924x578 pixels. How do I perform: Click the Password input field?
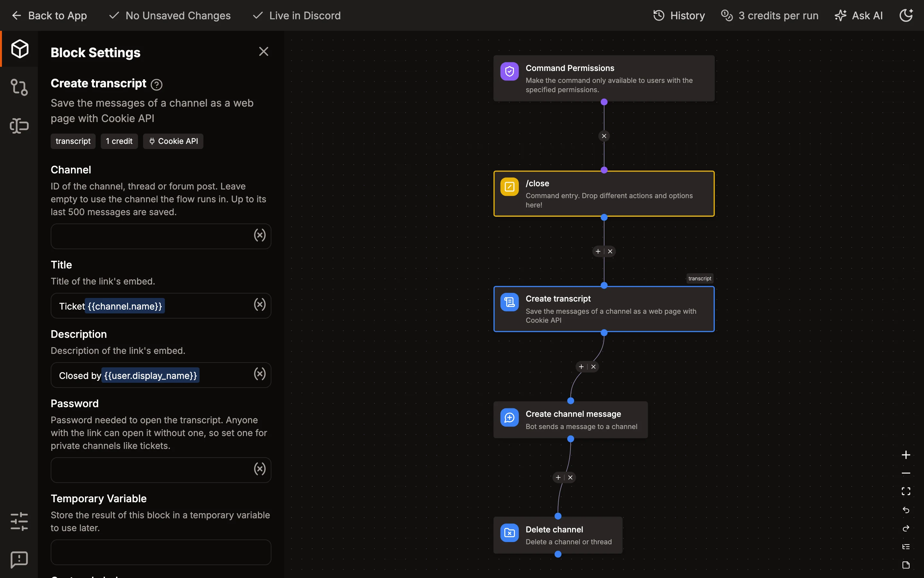click(x=161, y=470)
